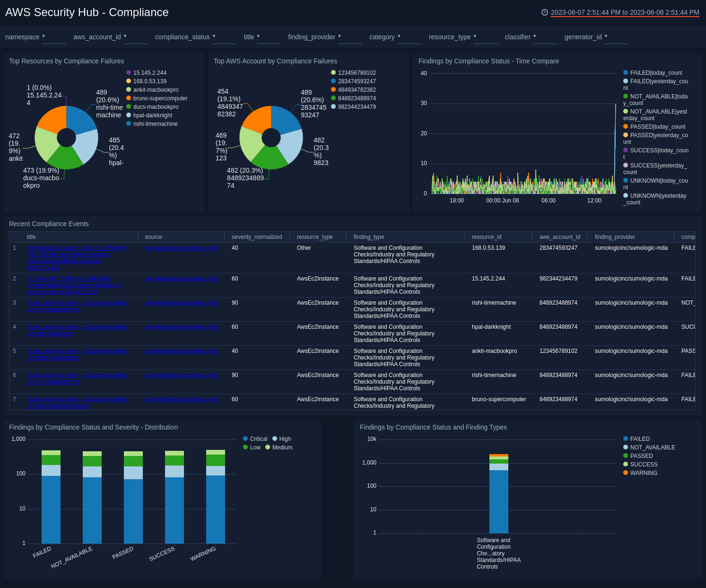This screenshot has width=706, height=588.
Task: Toggle account 283474593247 in the legend
Action: [x=353, y=81]
